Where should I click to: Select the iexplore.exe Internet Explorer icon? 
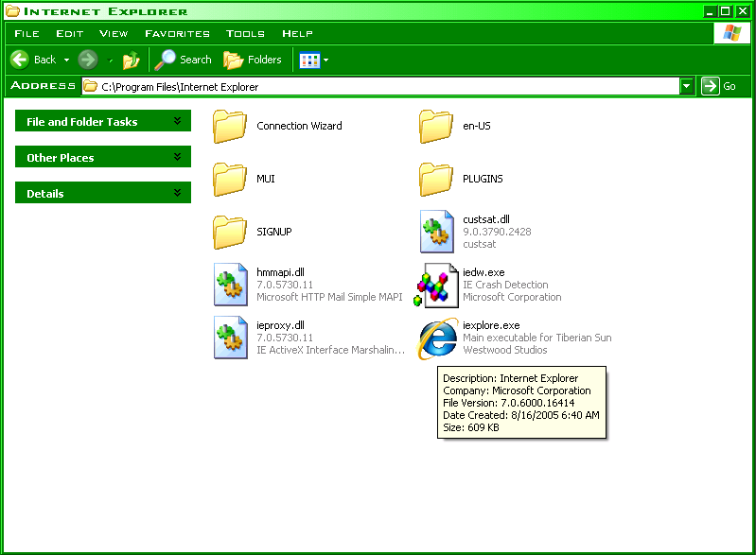pyautogui.click(x=438, y=338)
